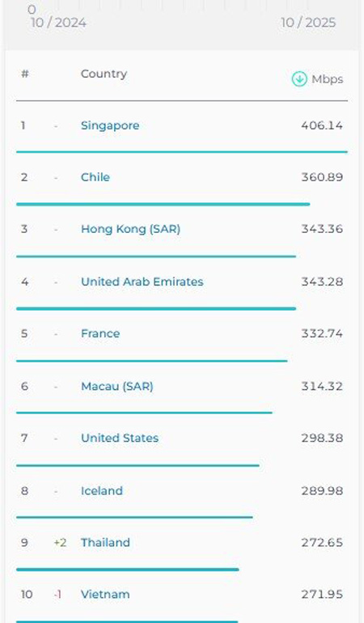Click the download arrow icon beside Mbps
The height and width of the screenshot is (623, 364).
[299, 78]
